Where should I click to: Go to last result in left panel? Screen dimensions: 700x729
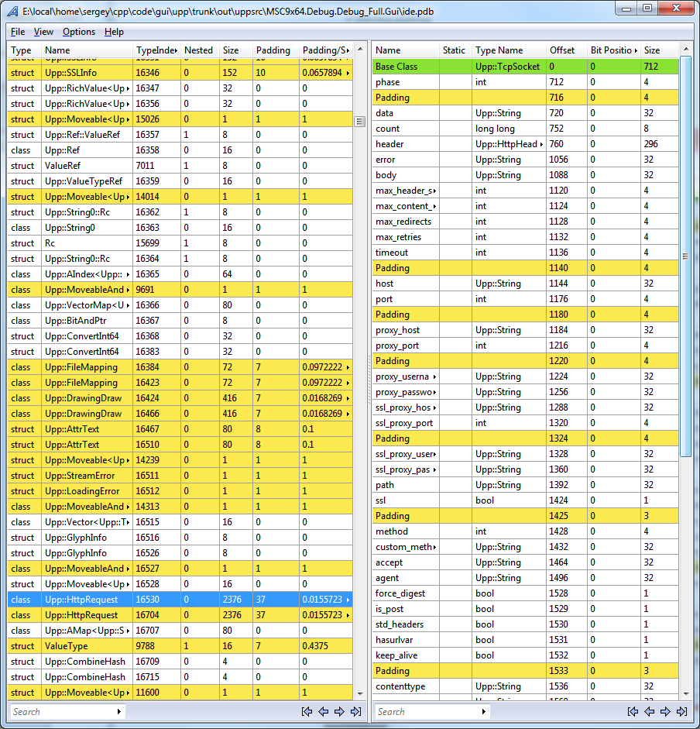point(355,711)
